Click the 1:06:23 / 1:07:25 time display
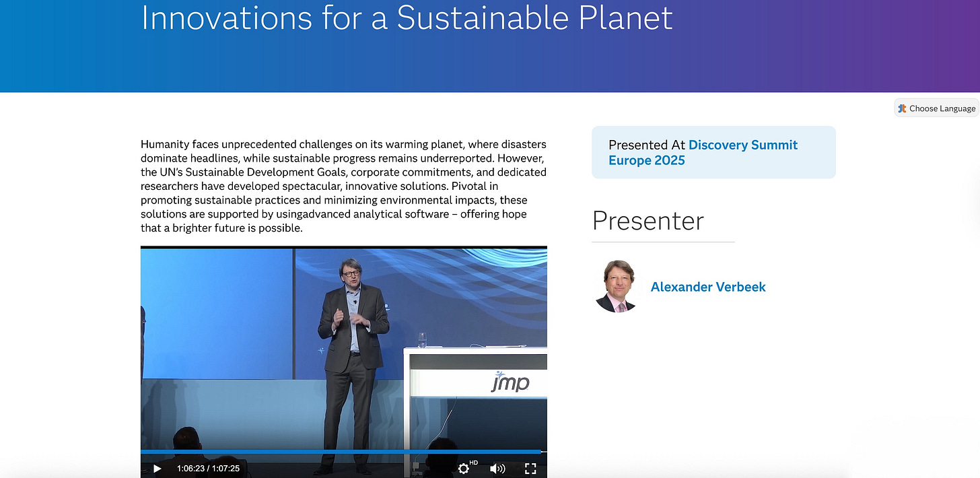This screenshot has height=478, width=980. 208,469
